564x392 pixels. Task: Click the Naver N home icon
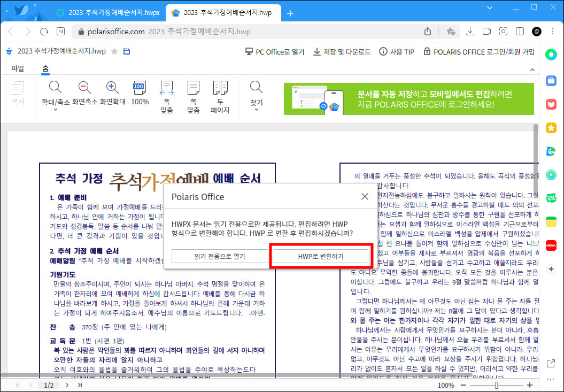pos(61,32)
